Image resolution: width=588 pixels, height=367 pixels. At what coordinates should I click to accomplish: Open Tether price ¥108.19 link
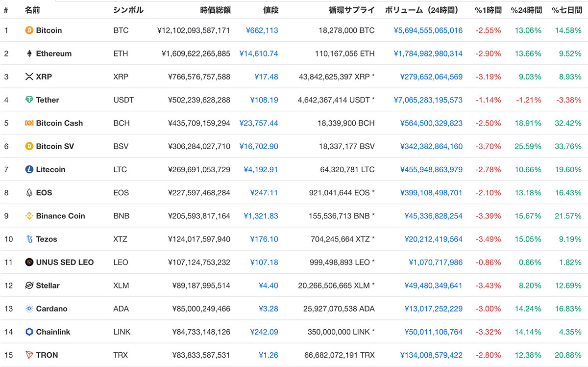click(x=264, y=100)
